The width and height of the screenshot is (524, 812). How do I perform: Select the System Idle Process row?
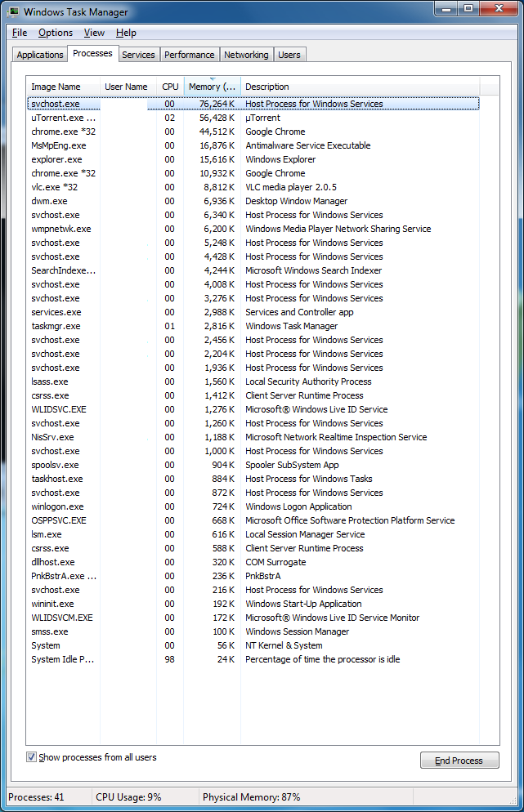click(x=253, y=659)
